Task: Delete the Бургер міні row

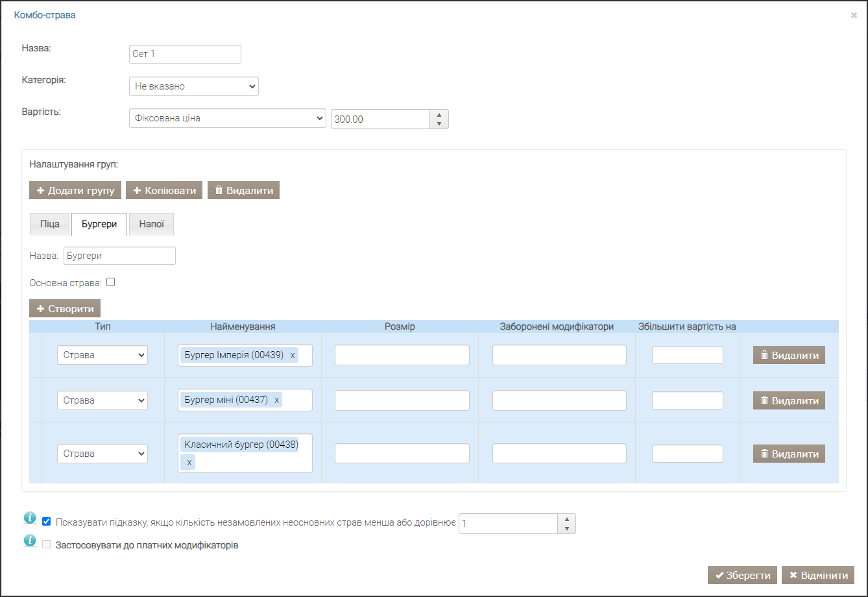Action: 789,400
